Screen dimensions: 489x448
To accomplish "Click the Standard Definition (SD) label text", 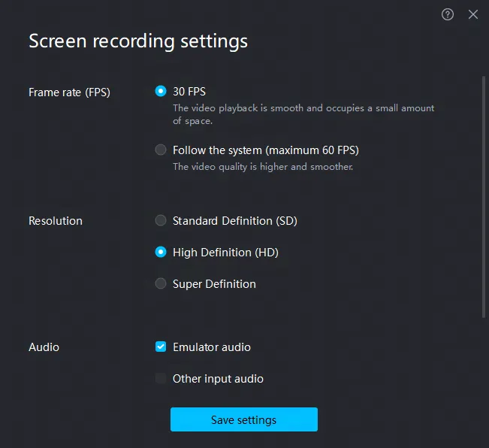I will (235, 221).
